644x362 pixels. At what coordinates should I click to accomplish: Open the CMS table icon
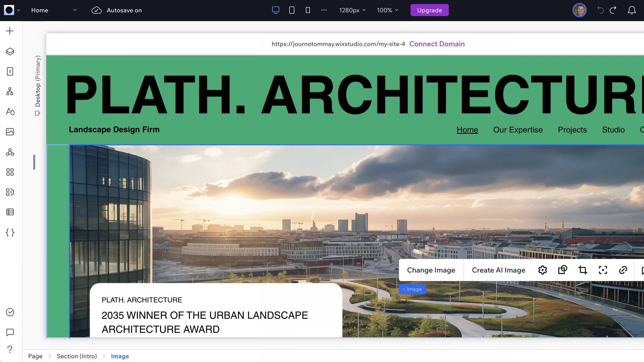10,212
